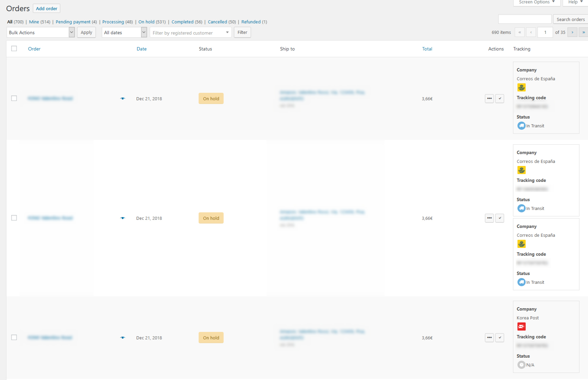Open the Filter by registered customer dropdown
588x380 pixels.
click(x=190, y=33)
